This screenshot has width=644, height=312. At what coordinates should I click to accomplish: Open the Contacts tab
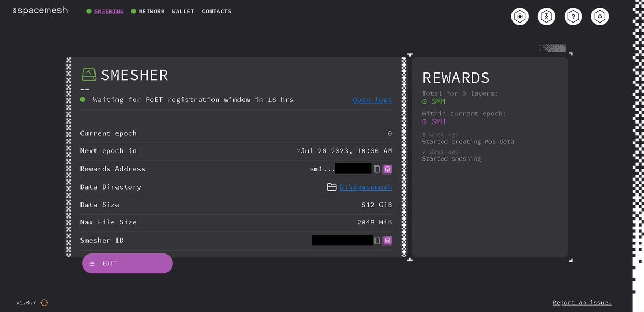[x=217, y=11]
